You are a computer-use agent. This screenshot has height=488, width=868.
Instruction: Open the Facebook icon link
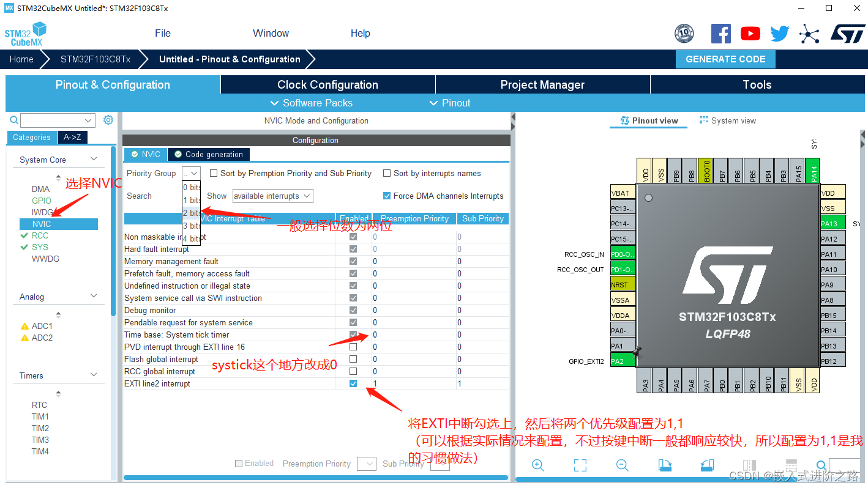click(720, 34)
